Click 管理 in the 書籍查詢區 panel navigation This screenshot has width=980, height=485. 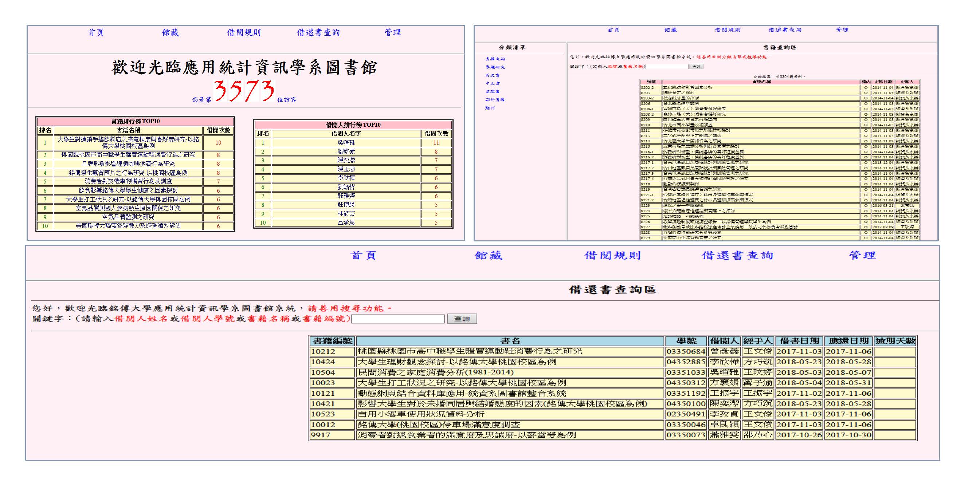(x=842, y=29)
